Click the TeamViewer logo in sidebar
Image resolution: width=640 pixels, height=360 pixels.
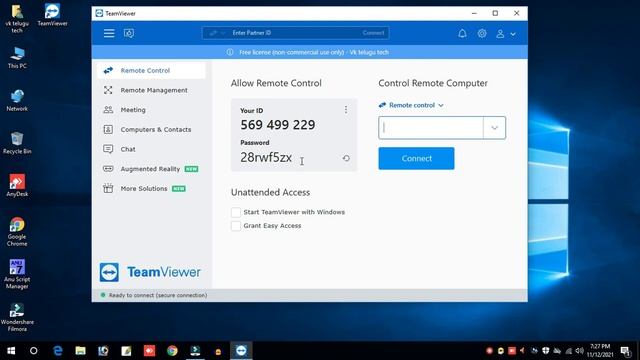tap(150, 272)
